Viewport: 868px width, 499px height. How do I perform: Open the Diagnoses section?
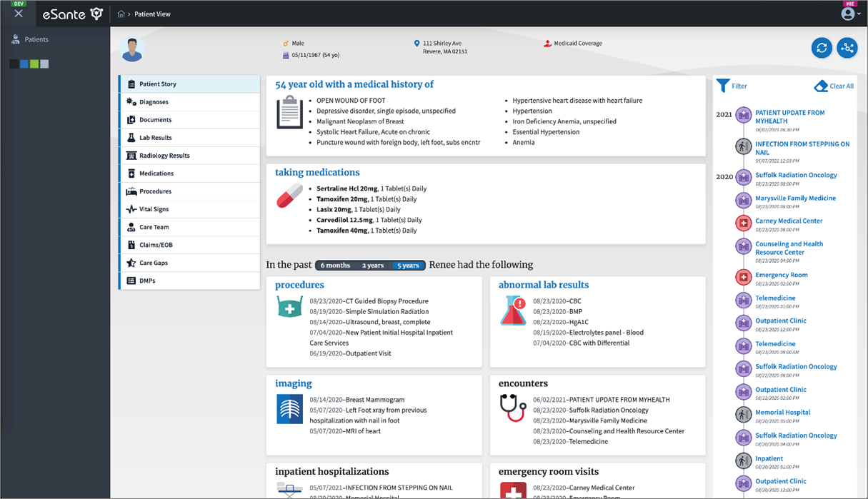coord(189,102)
